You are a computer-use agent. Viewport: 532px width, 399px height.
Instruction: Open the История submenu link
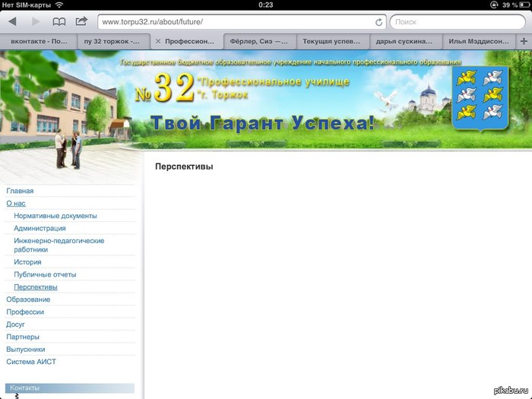(27, 262)
